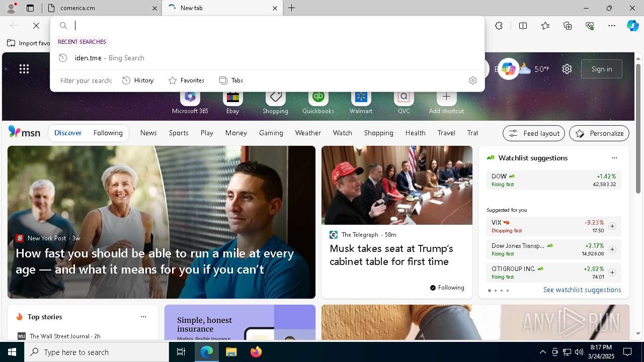Open the run a mile article
Viewport: 644px width, 362px height.
(155, 261)
